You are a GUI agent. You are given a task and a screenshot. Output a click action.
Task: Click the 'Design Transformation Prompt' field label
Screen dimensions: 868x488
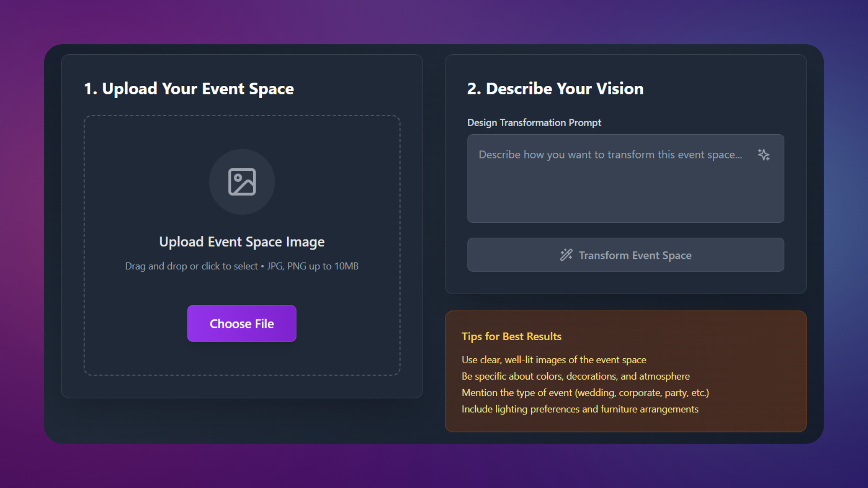pos(534,122)
